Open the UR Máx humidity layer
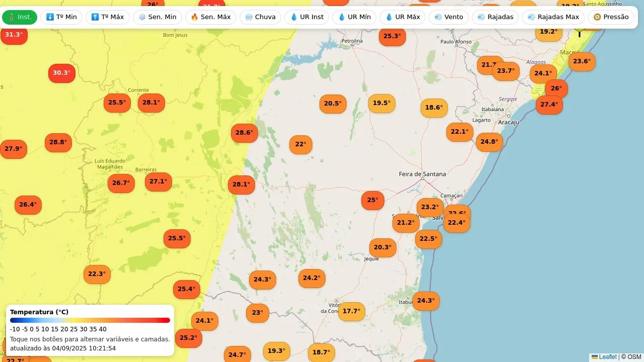 [x=403, y=17]
